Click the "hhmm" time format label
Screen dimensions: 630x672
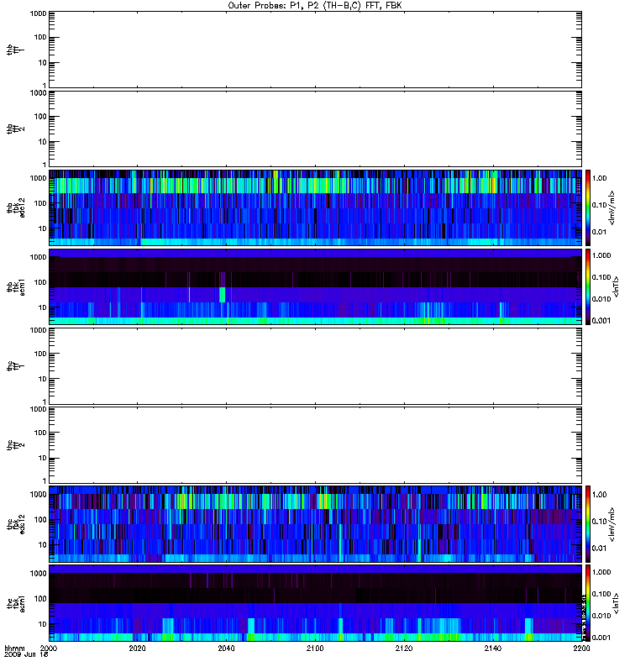click(14, 648)
